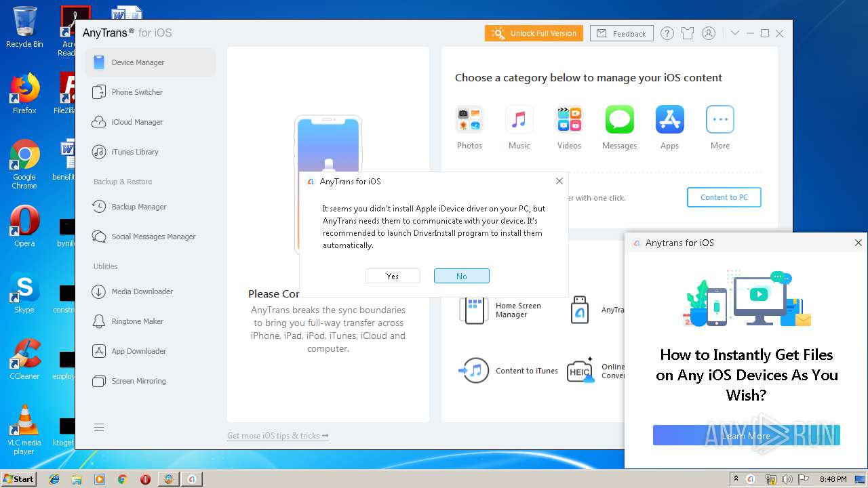Open Recycle Bin desktop icon
The height and width of the screenshot is (488, 868).
[24, 27]
